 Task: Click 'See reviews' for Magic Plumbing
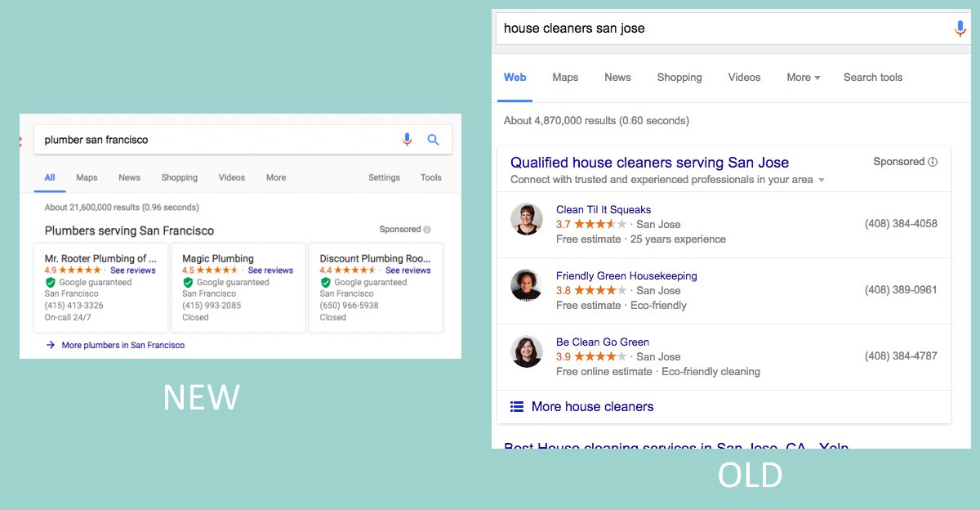tap(270, 271)
